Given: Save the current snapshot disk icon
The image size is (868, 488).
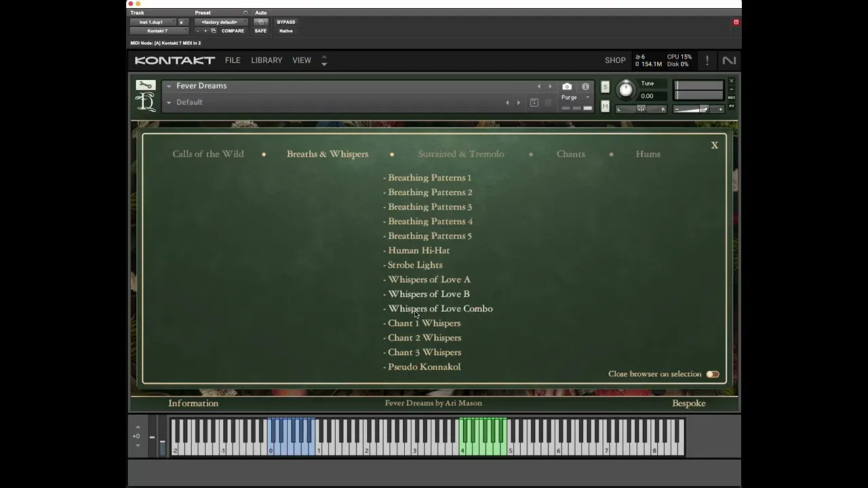Looking at the screenshot, I should pos(534,102).
